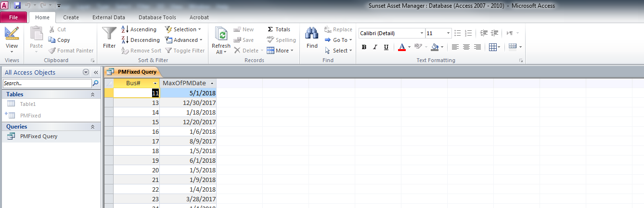Switch to the Create ribbon tab
This screenshot has width=644, height=208.
coord(71,17)
